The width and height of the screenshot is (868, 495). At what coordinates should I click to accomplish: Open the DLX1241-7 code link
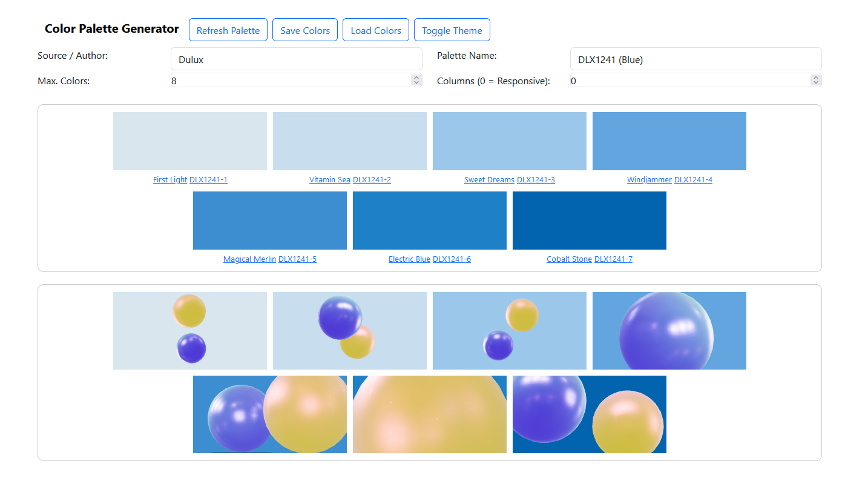point(613,259)
